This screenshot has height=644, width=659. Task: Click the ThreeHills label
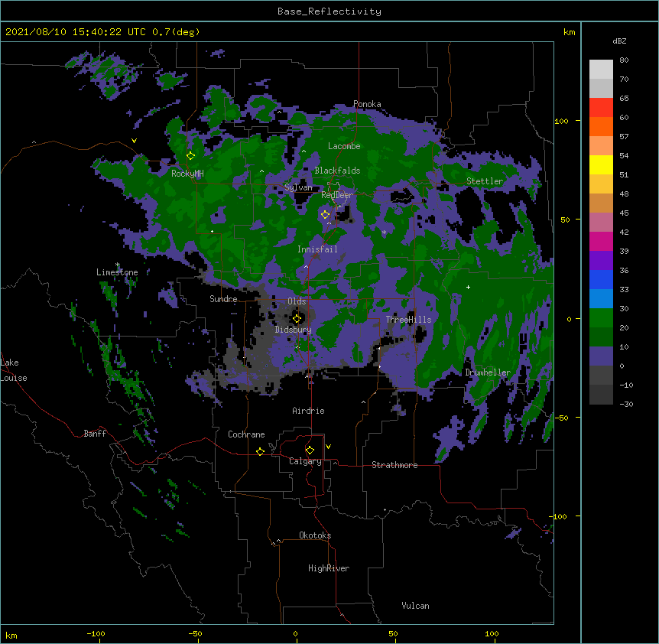tap(408, 320)
